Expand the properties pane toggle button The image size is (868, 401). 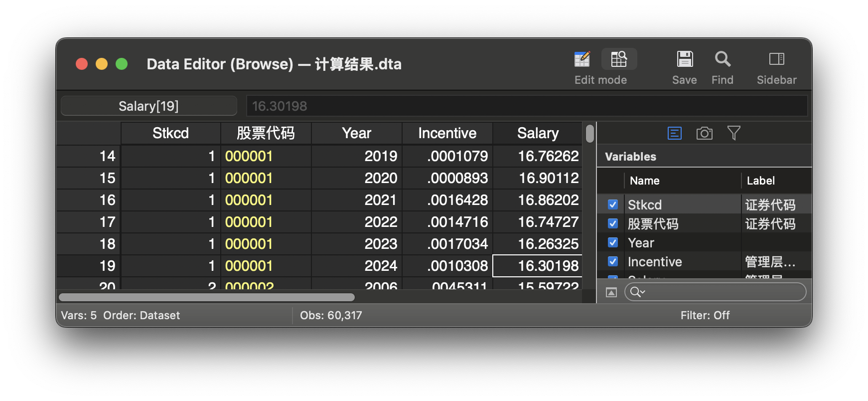pos(611,292)
